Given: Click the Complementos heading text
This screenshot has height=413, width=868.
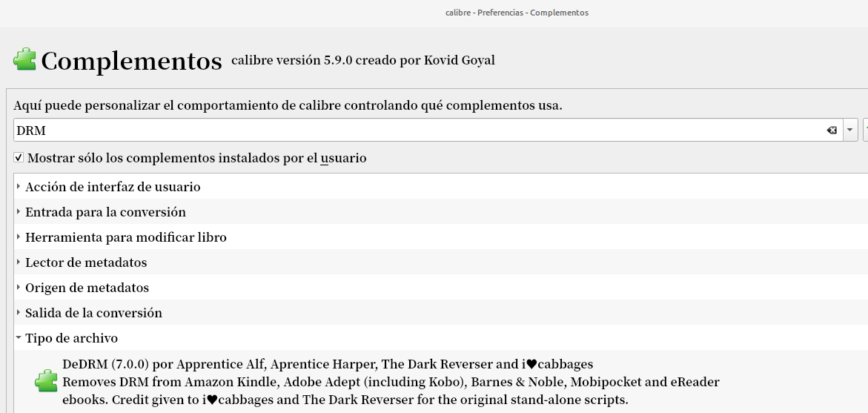Looking at the screenshot, I should point(131,60).
